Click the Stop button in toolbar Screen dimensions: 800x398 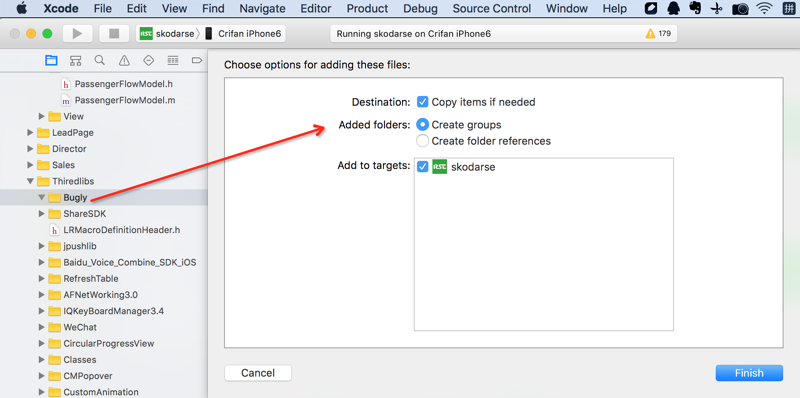coord(114,34)
